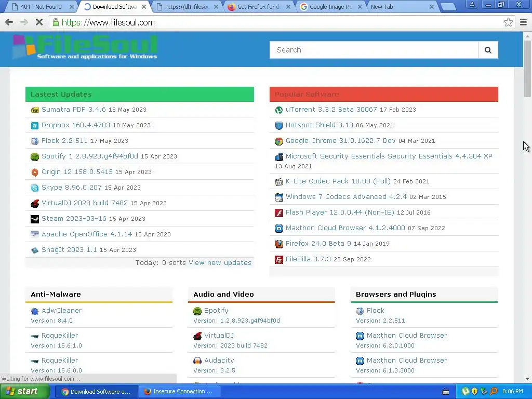Go back with the browser back arrow
Screen dimensions: 532x399
(x=9, y=22)
